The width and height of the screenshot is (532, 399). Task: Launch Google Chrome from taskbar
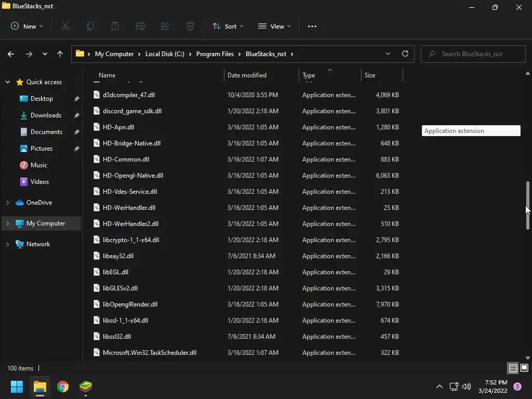(63, 387)
